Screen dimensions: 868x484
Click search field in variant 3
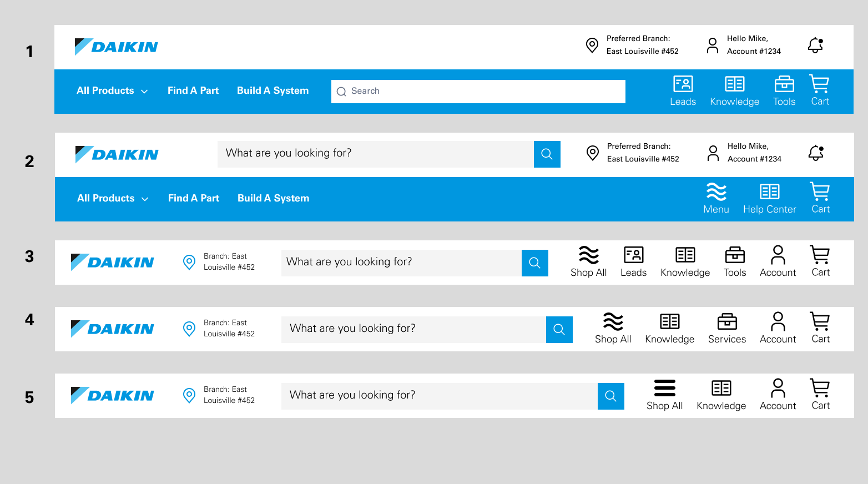401,263
